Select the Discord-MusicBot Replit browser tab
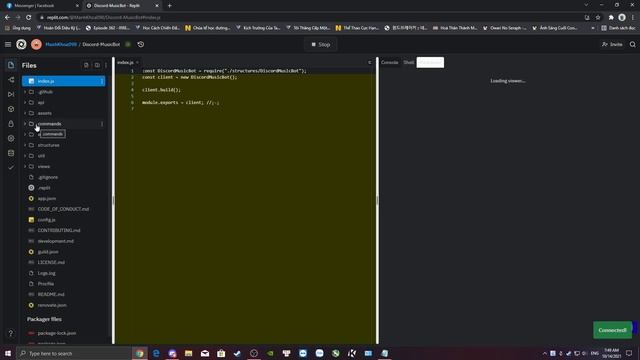This screenshot has width=640, height=360. (x=122, y=6)
